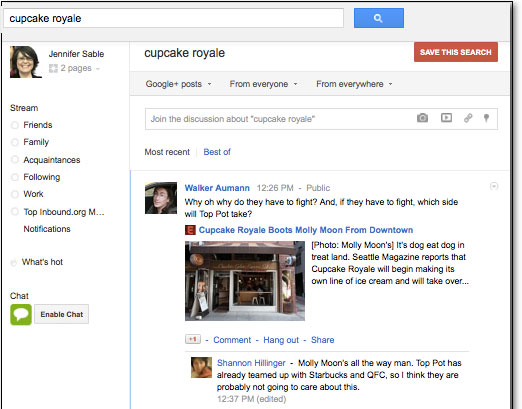522x409 pixels.
Task: Click the Share link
Action: [322, 340]
